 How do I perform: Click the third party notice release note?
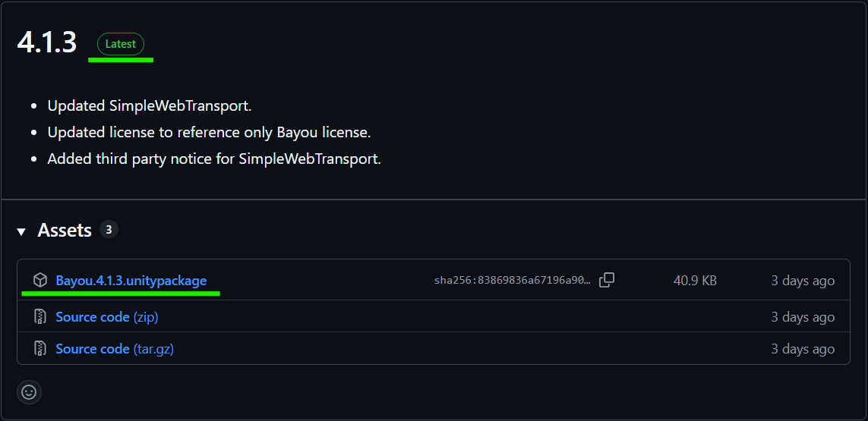click(214, 159)
